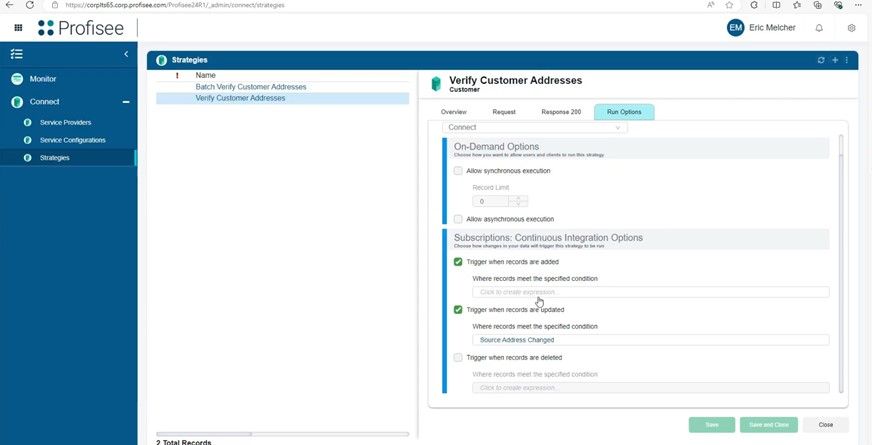The image size is (872, 445).
Task: Increase Record Limit with up arrow
Action: 518,198
